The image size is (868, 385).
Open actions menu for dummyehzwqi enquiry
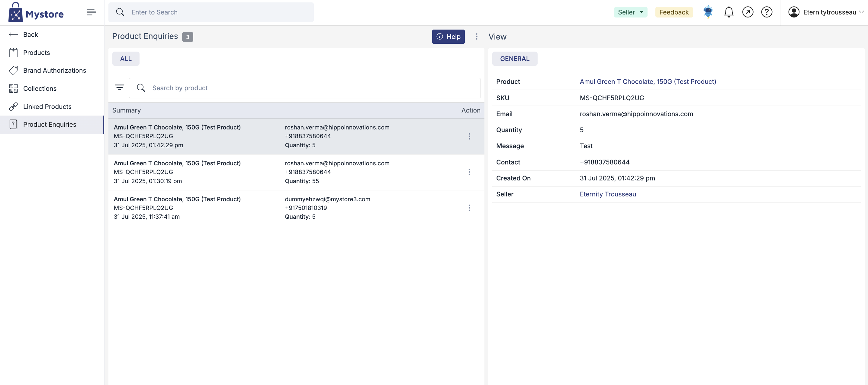coord(469,208)
